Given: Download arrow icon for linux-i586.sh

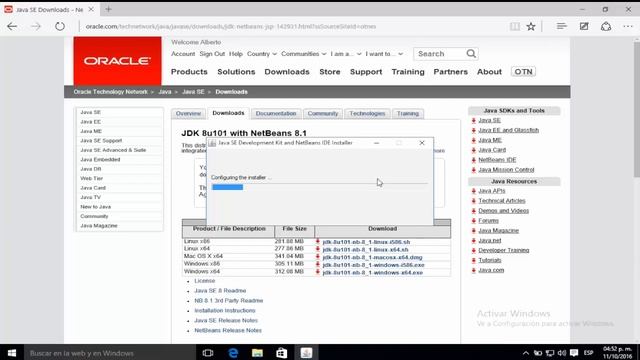Looking at the screenshot, I should click(x=318, y=242).
